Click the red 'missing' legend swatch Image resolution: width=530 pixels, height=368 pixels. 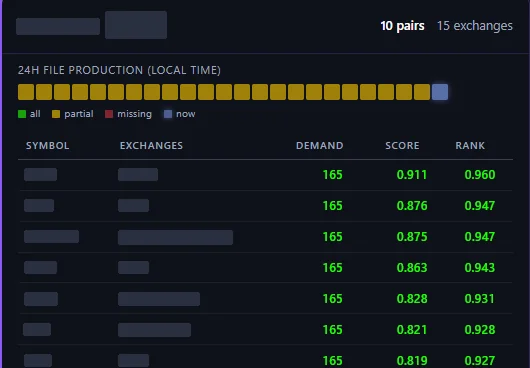pos(109,114)
